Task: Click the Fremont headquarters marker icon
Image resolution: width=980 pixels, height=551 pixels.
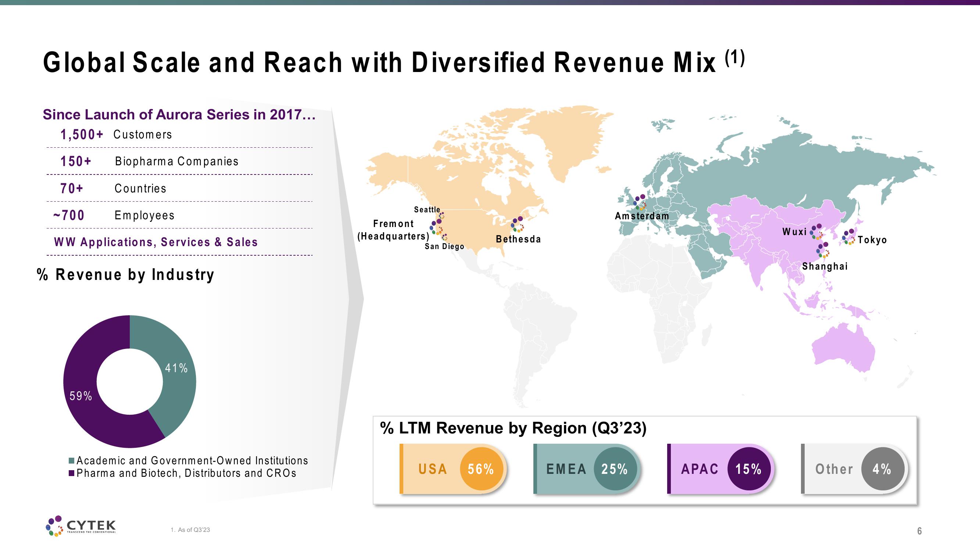Action: coord(436,226)
